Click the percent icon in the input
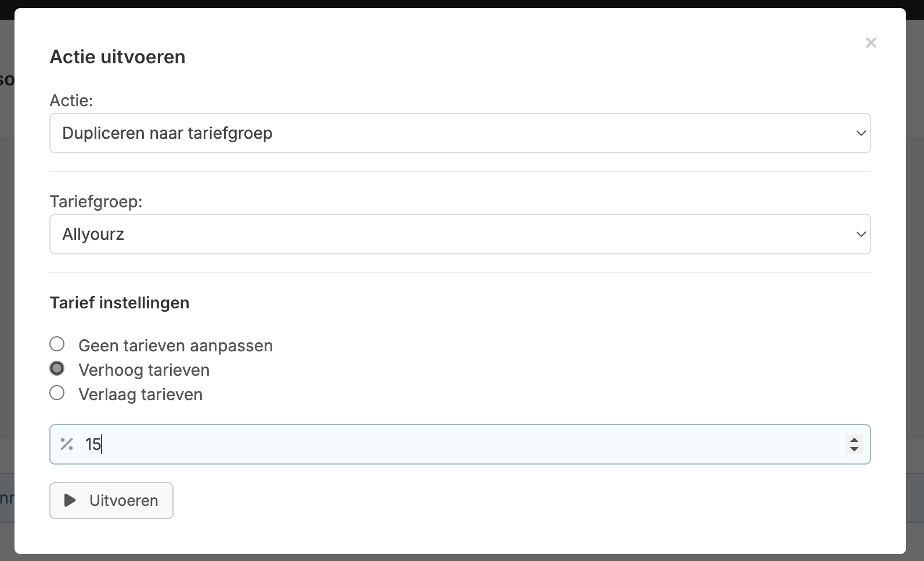The height and width of the screenshot is (561, 924). 67,444
